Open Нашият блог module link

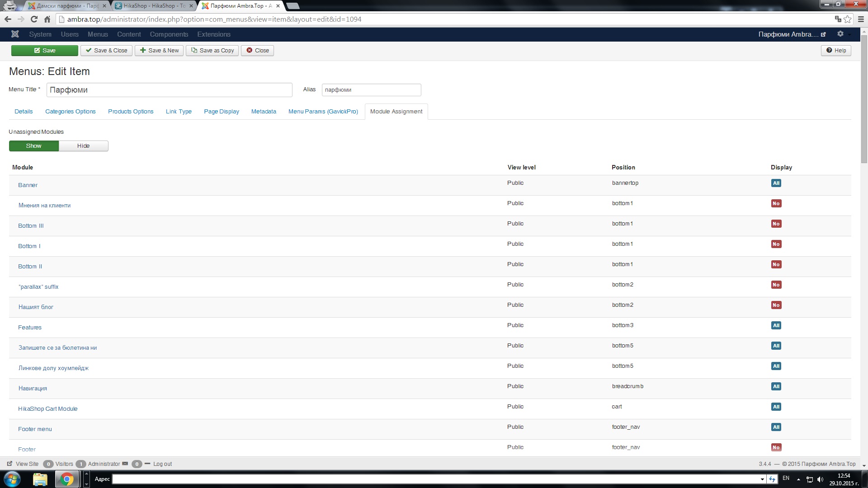pos(36,307)
